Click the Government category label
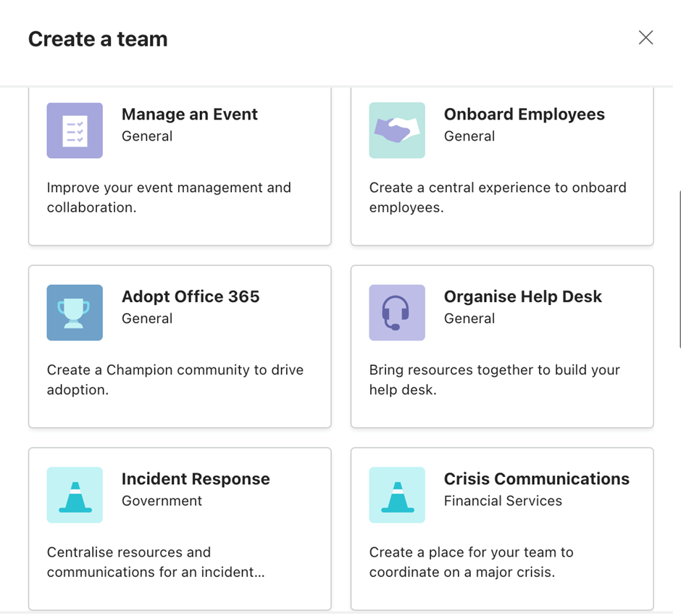Image resolution: width=681 pixels, height=616 pixels. [162, 501]
